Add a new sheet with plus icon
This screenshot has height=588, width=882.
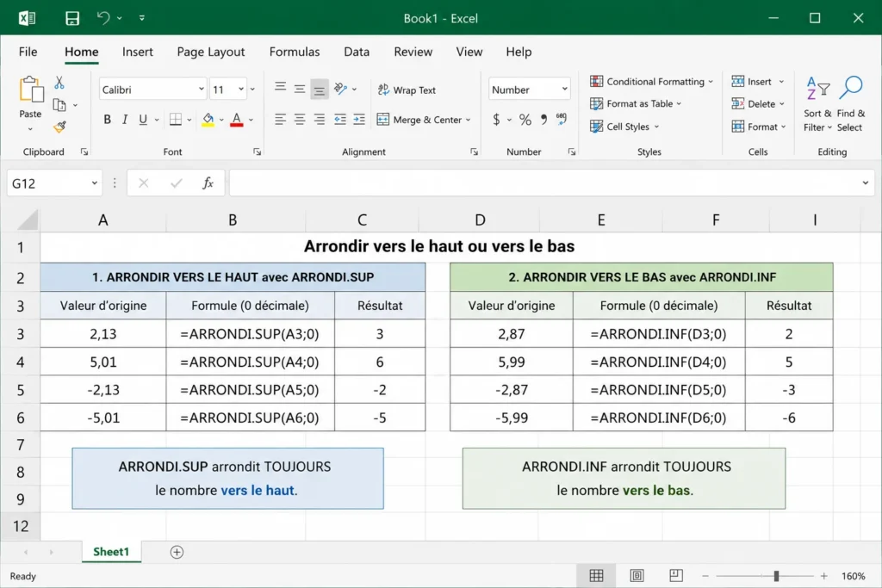(x=177, y=552)
